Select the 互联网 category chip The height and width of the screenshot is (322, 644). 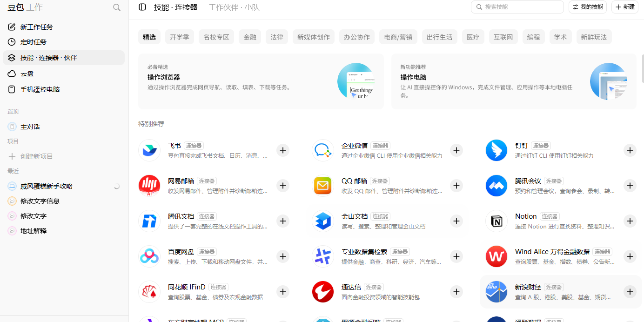pyautogui.click(x=503, y=37)
